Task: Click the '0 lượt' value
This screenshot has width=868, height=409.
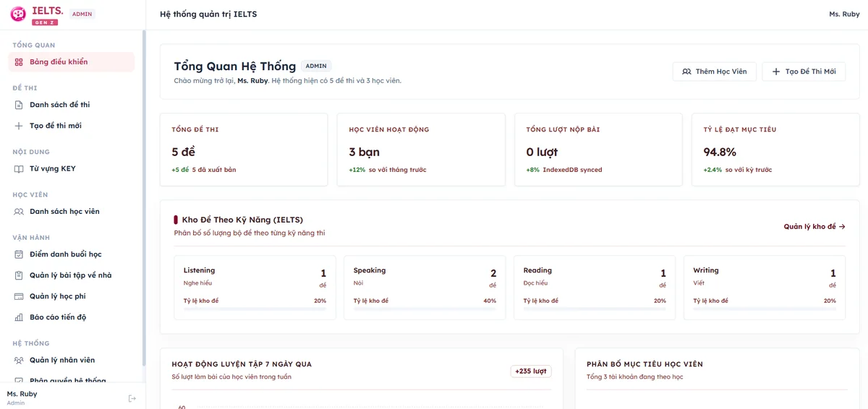Action: click(542, 152)
